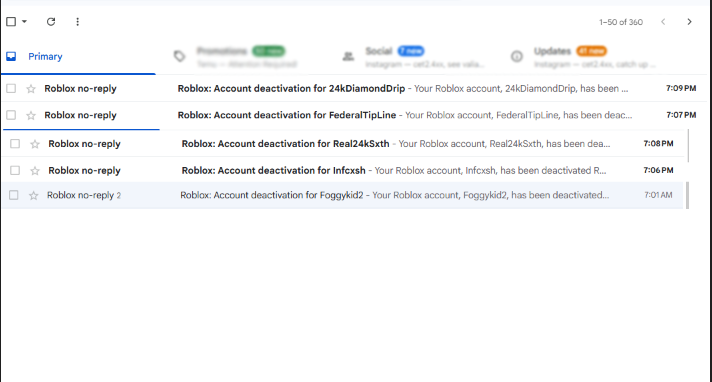Check the FederalTipLine email checkbox
Viewport: 712px width, 382px height.
click(x=11, y=115)
